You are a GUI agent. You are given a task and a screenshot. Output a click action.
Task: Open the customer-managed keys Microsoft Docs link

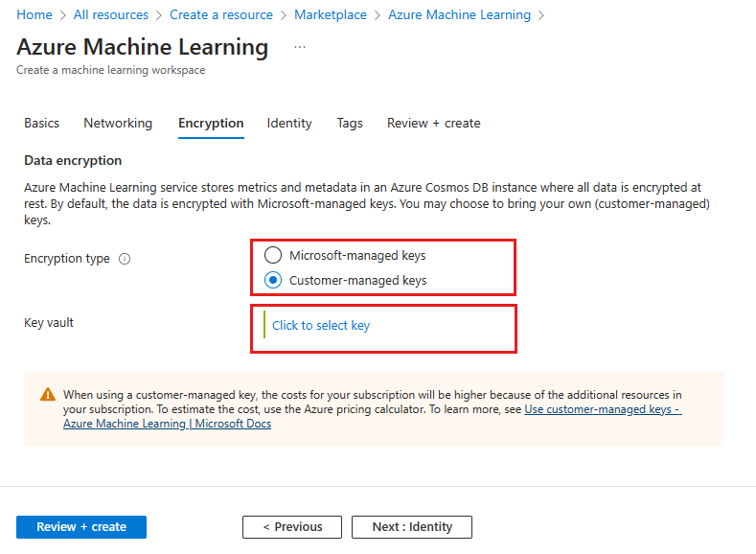click(602, 409)
